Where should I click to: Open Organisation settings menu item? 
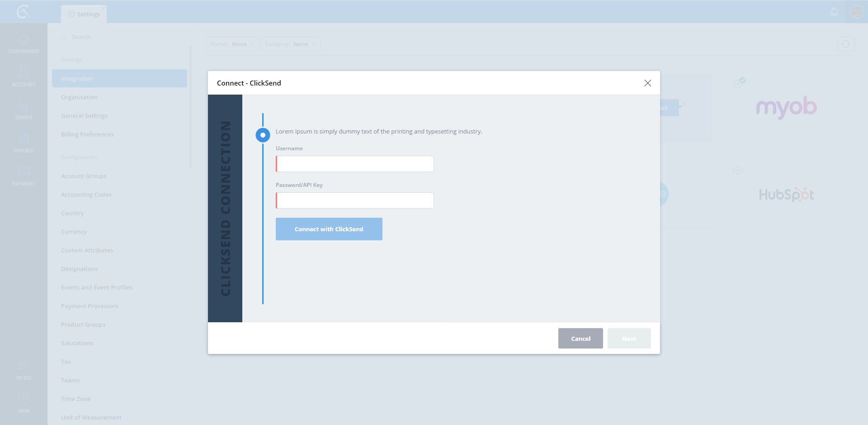point(79,97)
